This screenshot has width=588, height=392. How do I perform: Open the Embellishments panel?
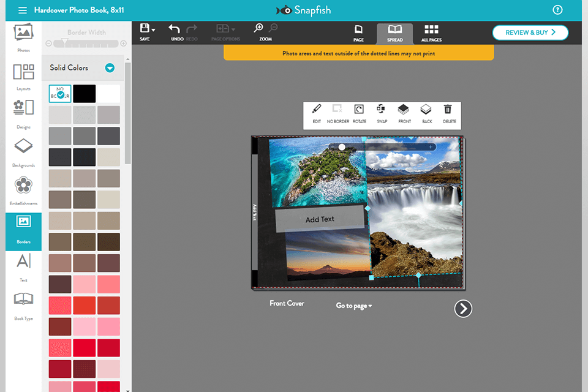23,191
